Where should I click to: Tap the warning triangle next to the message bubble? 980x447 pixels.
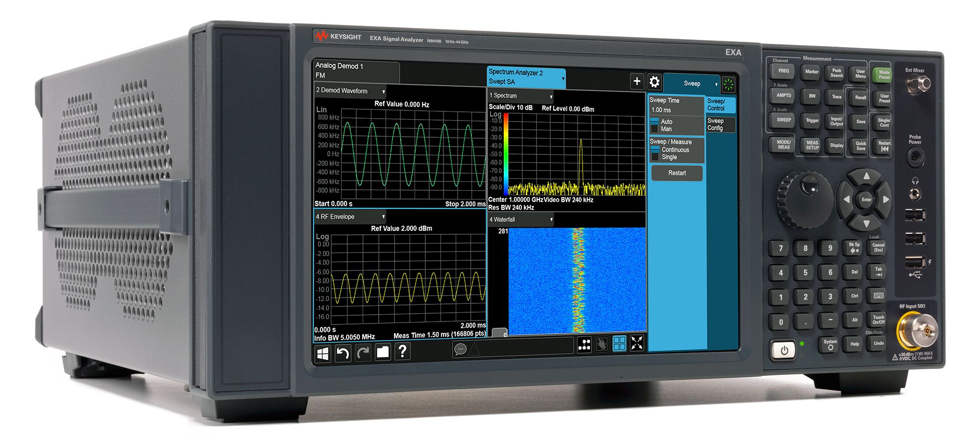click(x=475, y=349)
